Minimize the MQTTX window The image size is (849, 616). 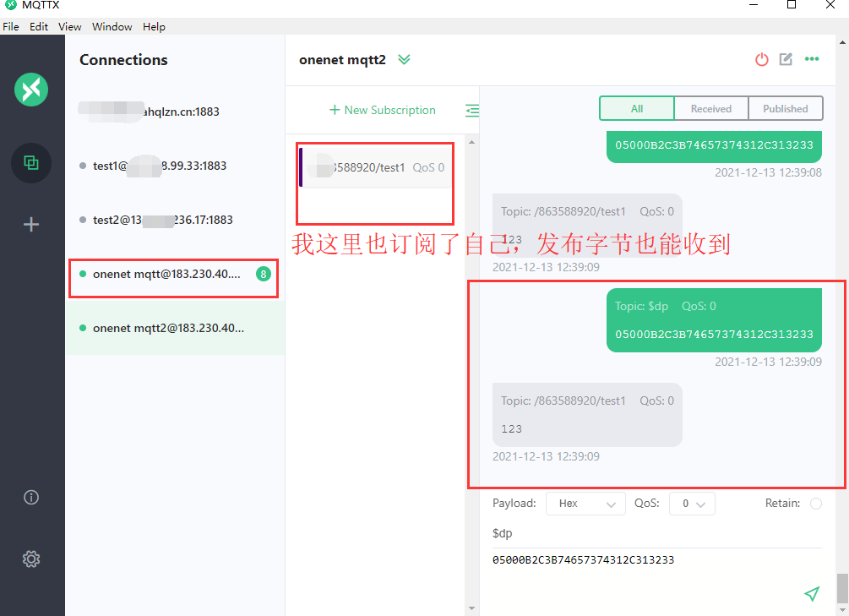754,5
